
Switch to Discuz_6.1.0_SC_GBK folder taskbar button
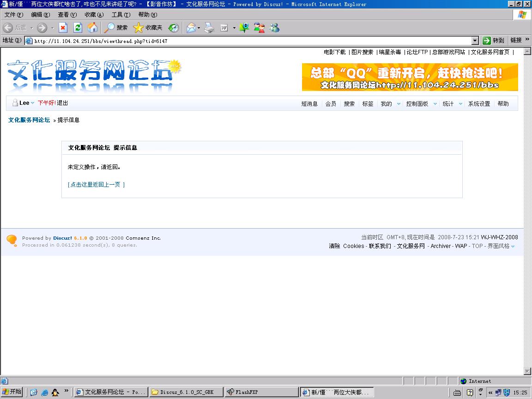tap(186, 392)
